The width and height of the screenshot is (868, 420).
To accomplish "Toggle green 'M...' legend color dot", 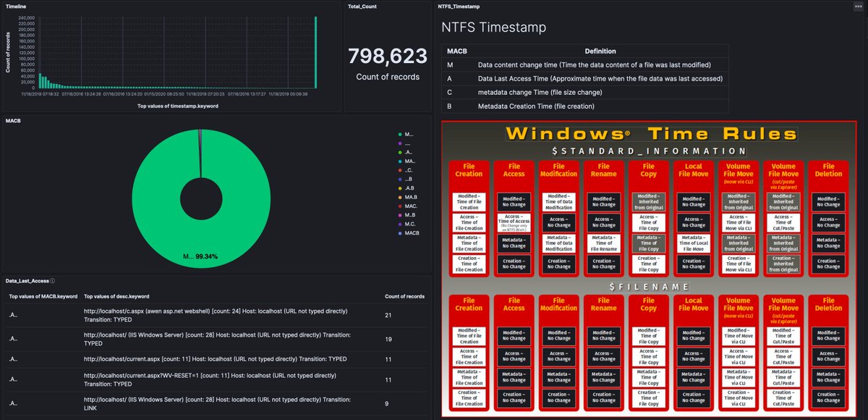I will pyautogui.click(x=400, y=135).
